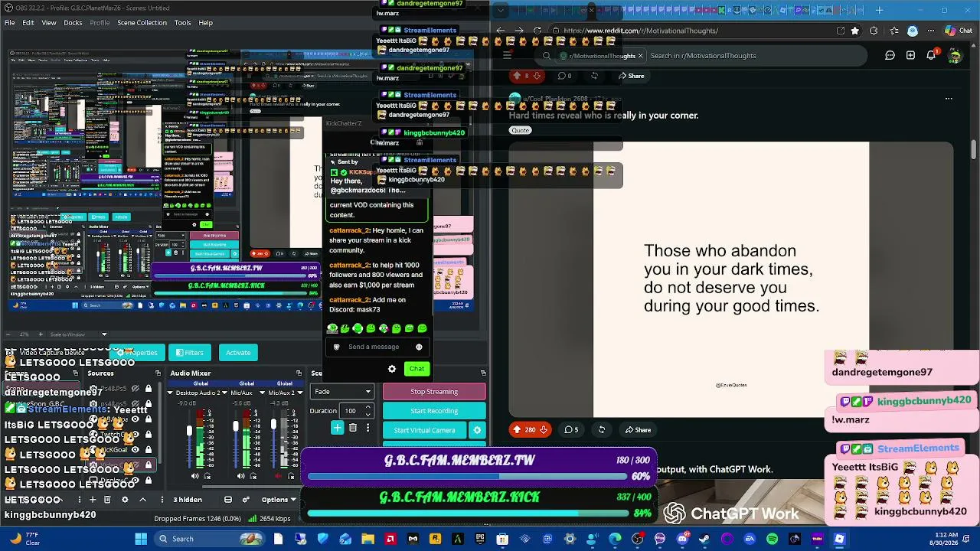Click green Chat send button
This screenshot has height=551, width=980.
[416, 369]
